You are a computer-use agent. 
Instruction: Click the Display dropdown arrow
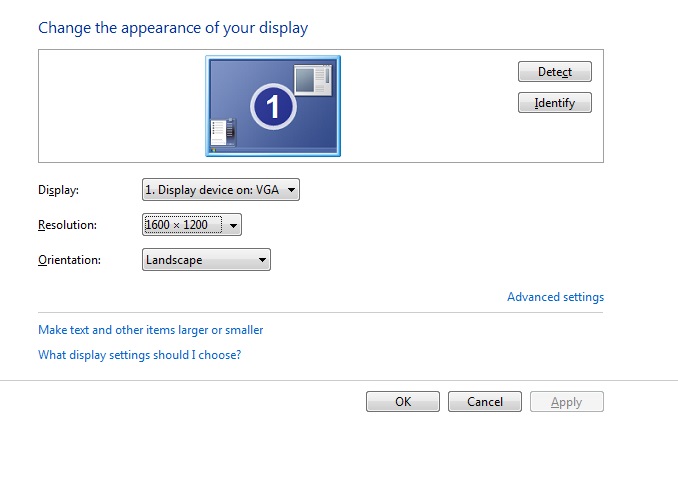[291, 190]
